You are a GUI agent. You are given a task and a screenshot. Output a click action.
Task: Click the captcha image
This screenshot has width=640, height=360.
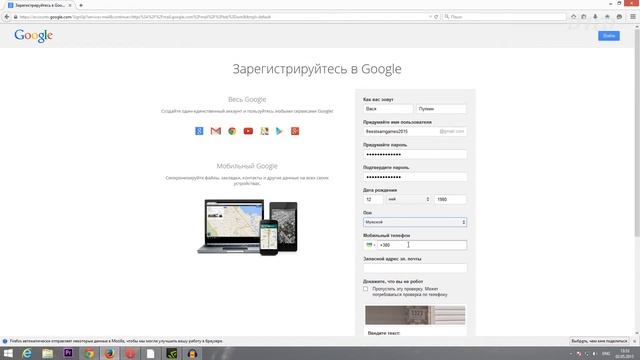pyautogui.click(x=415, y=315)
